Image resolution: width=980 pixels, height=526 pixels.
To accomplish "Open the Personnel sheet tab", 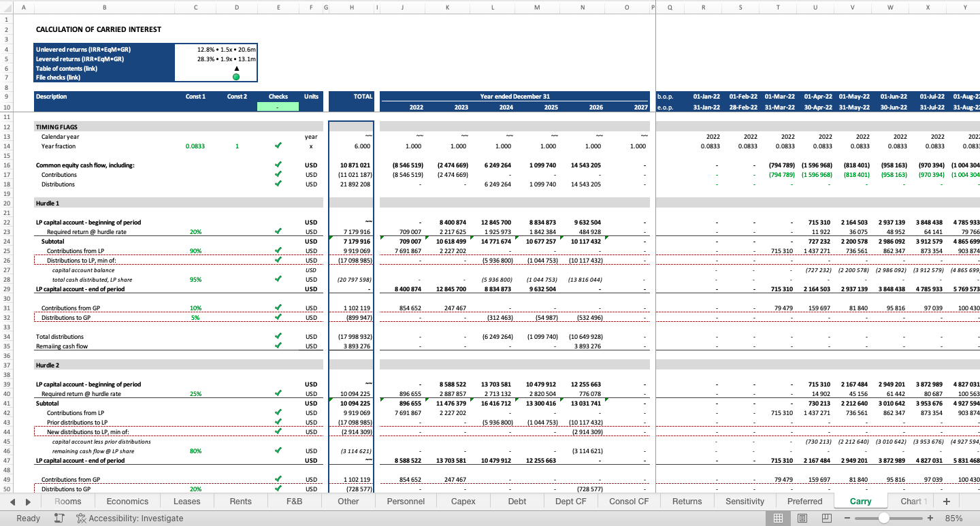I will click(406, 502).
